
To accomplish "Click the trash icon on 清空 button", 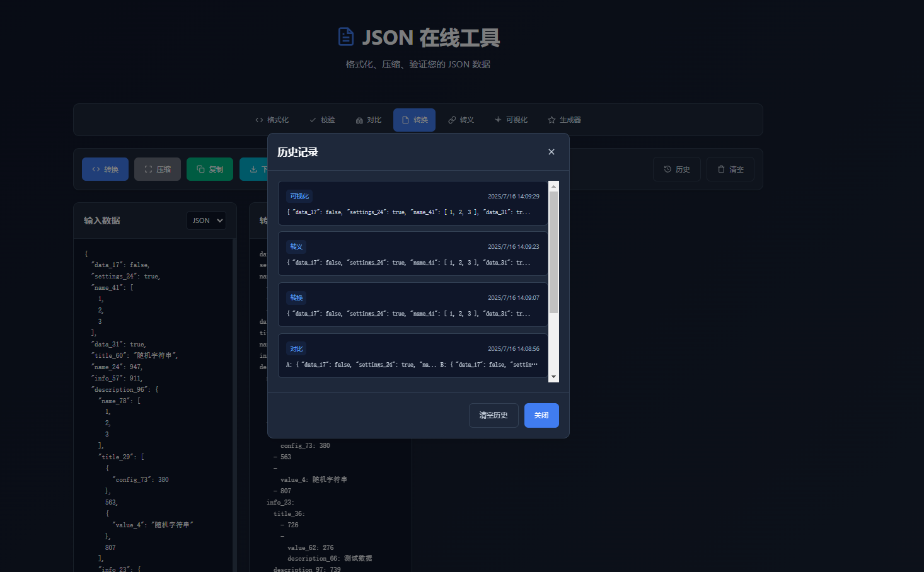I will (720, 169).
